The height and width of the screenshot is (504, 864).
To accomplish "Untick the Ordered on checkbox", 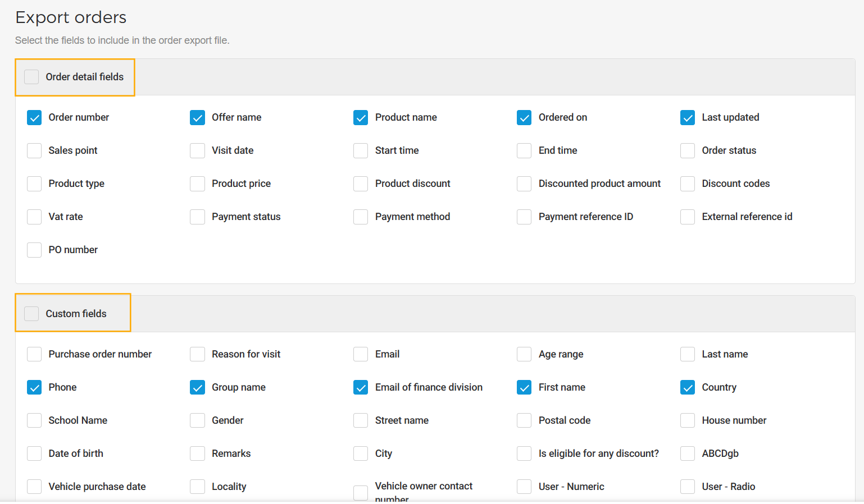I will click(x=524, y=117).
